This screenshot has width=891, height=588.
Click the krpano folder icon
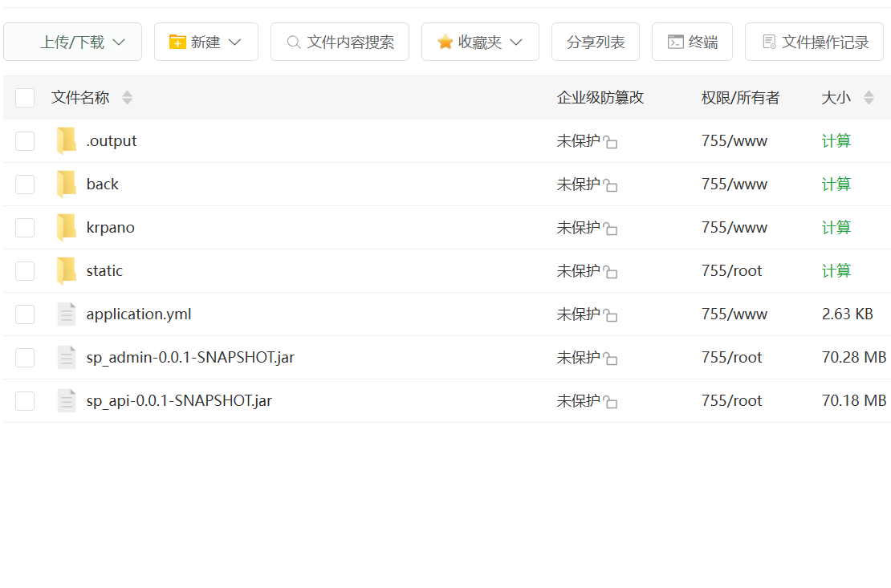[x=67, y=228]
